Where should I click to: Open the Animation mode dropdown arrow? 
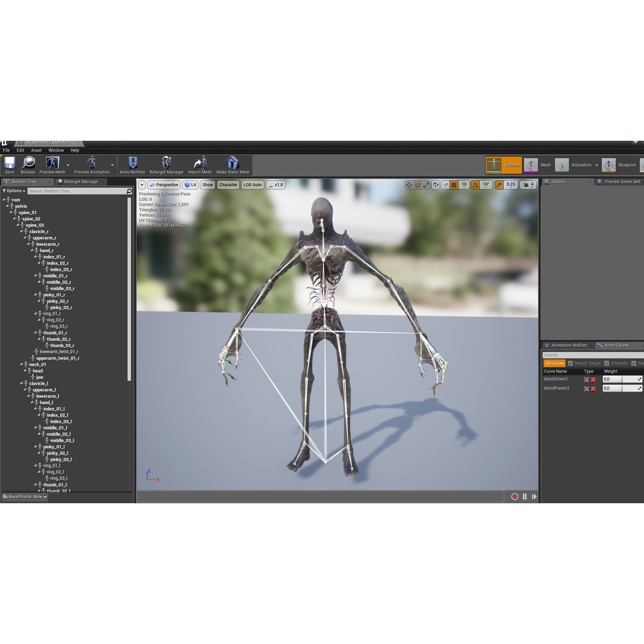tap(597, 165)
